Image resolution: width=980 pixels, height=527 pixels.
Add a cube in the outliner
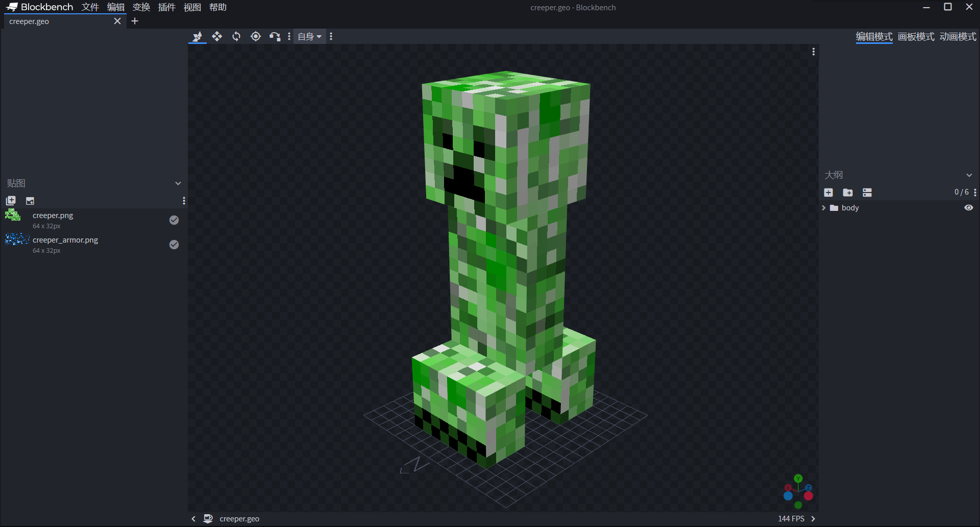pyautogui.click(x=828, y=193)
